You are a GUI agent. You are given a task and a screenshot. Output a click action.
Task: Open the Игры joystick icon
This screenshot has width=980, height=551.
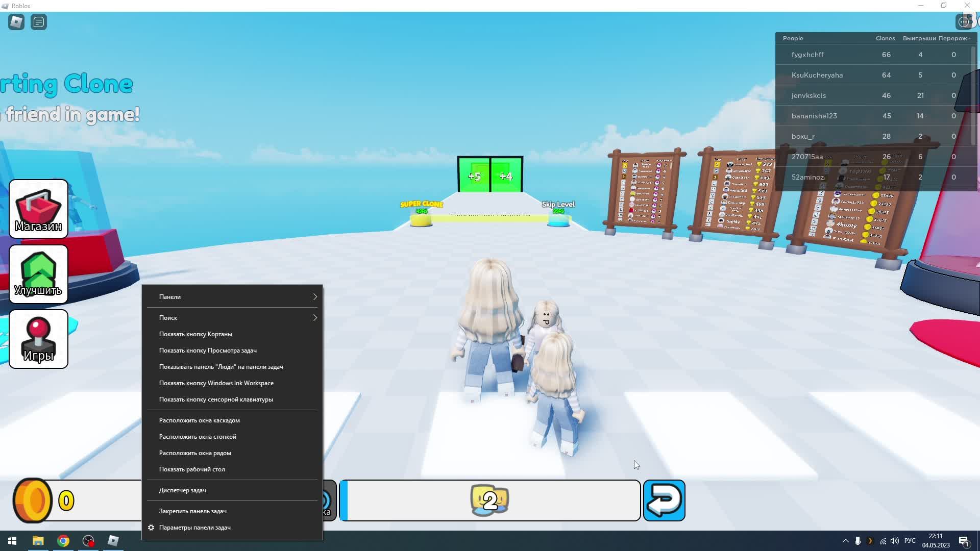(x=38, y=339)
